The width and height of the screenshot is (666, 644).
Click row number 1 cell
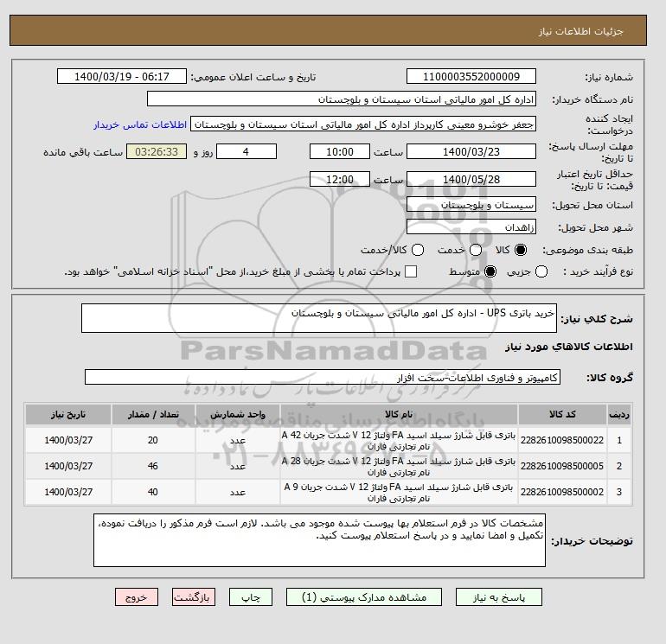pos(618,440)
